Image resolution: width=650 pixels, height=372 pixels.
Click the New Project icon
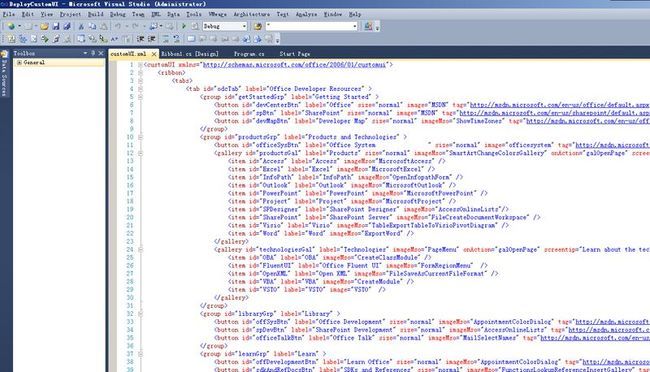click(11, 27)
